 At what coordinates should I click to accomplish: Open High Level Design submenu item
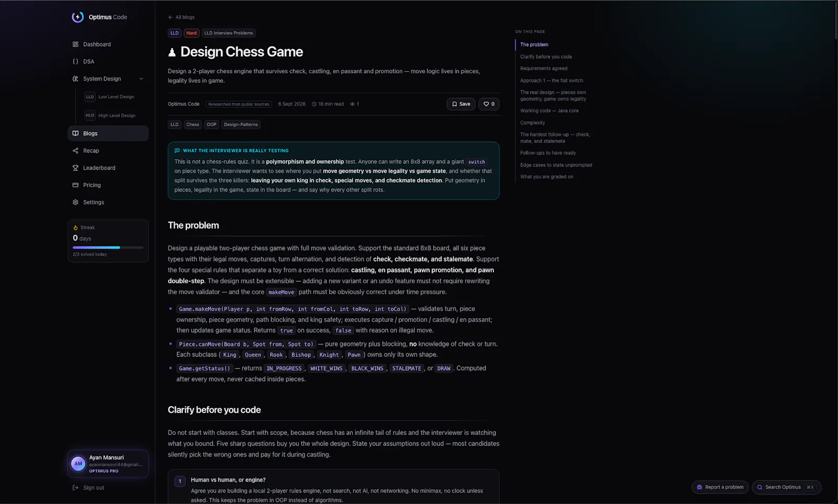[115, 116]
